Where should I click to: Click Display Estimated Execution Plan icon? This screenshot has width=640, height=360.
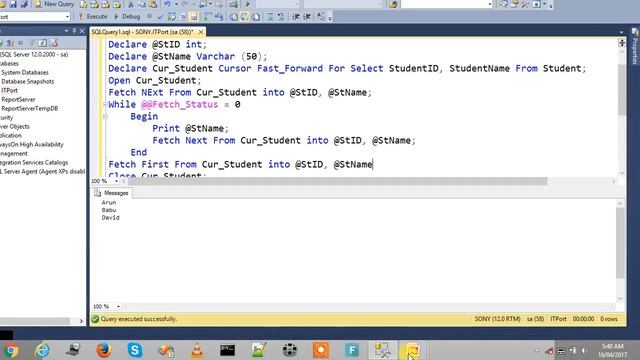click(x=172, y=17)
